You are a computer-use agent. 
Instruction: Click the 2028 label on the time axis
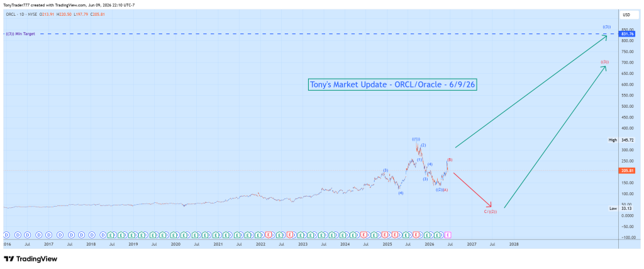[x=514, y=244]
